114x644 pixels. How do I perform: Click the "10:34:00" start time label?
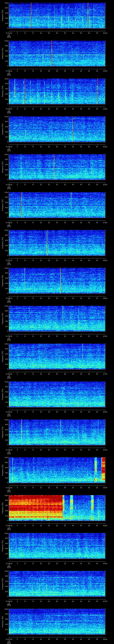(x=9, y=147)
